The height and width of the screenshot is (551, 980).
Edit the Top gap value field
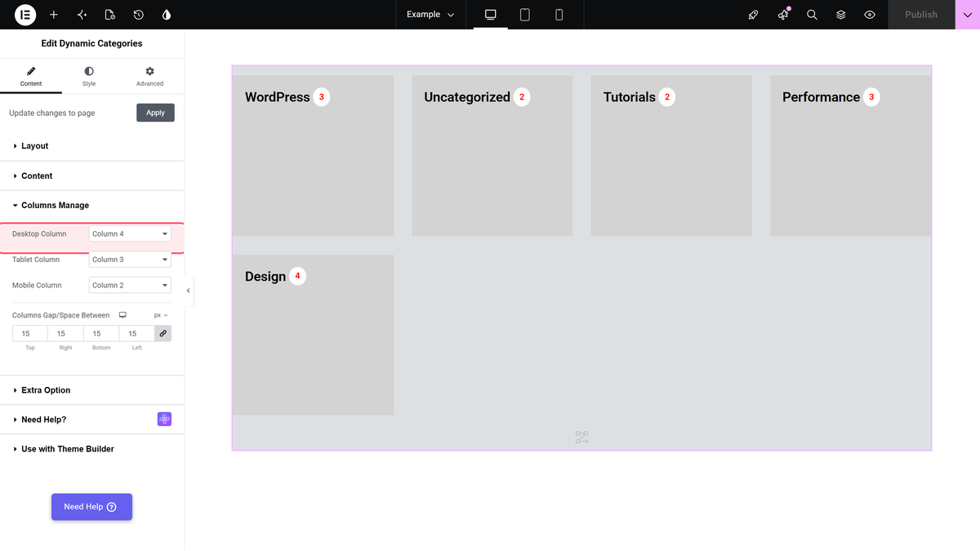click(x=30, y=333)
